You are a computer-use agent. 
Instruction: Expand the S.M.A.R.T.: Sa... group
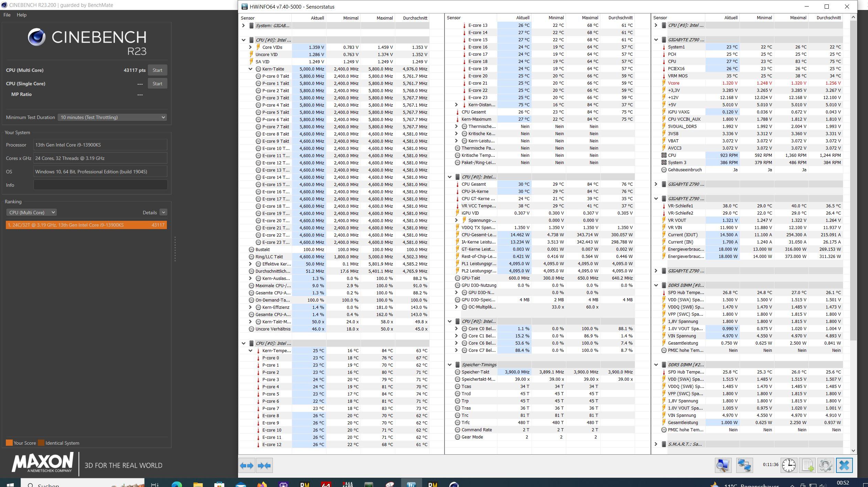click(x=656, y=444)
